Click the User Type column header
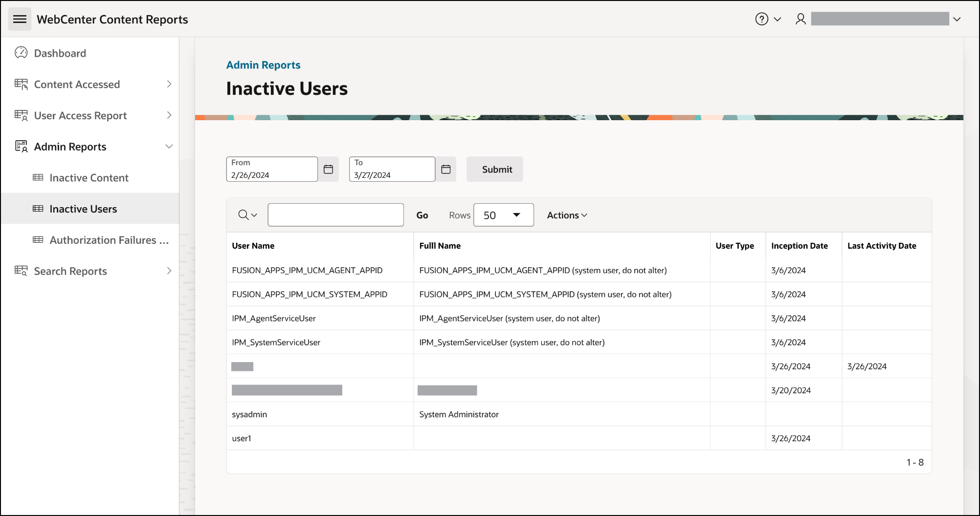Viewport: 980px width, 516px height. click(x=735, y=246)
